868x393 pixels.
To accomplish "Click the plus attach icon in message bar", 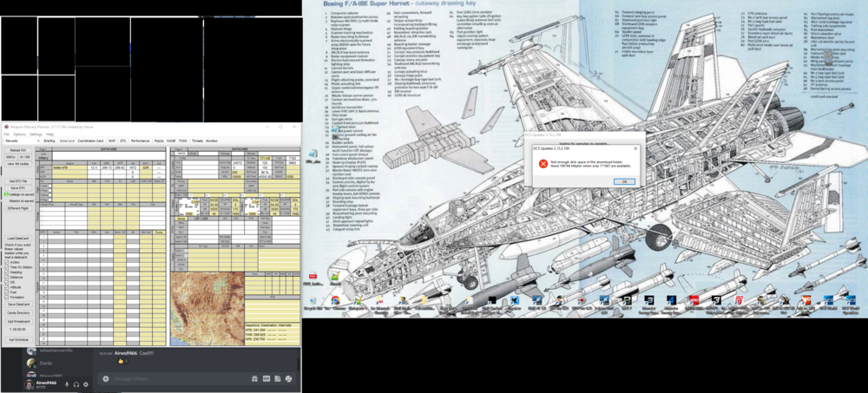I will click(x=106, y=379).
